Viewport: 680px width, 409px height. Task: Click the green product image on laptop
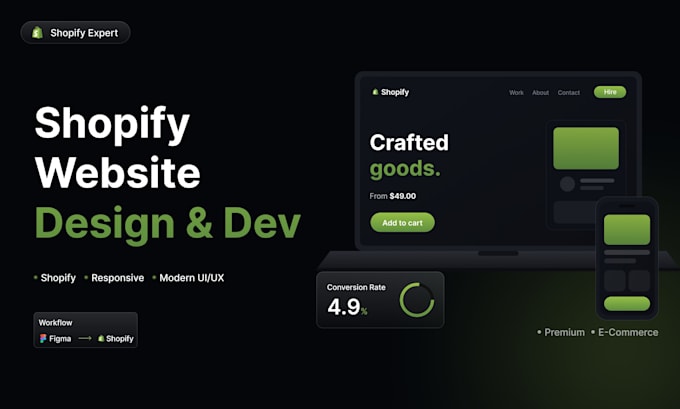point(586,148)
